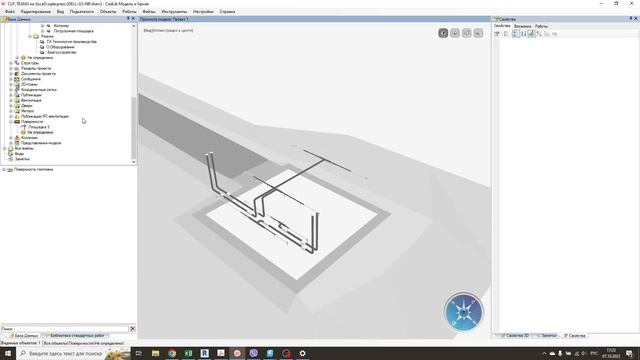The height and width of the screenshot is (360, 640).
Task: Open Revit from the taskbar
Action: (204, 353)
